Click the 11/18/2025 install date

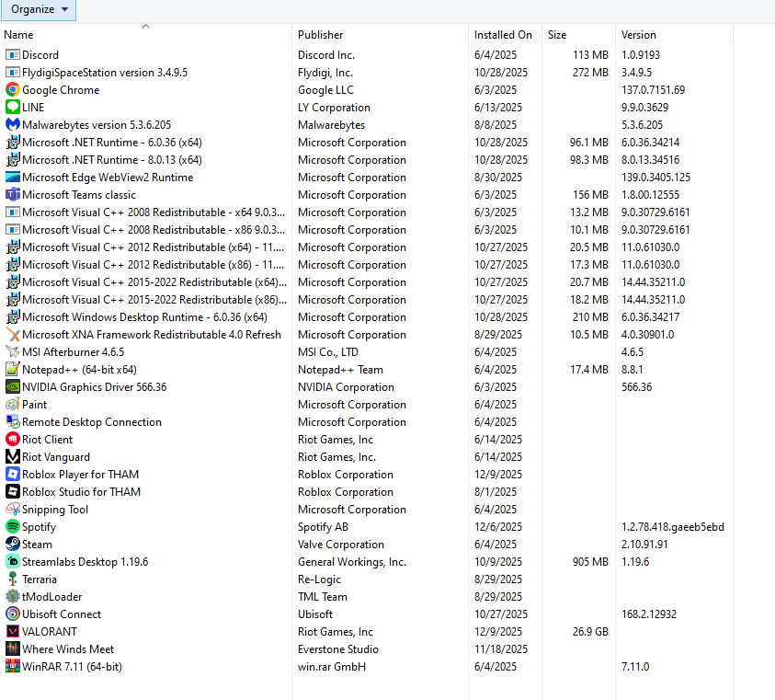[x=501, y=649]
